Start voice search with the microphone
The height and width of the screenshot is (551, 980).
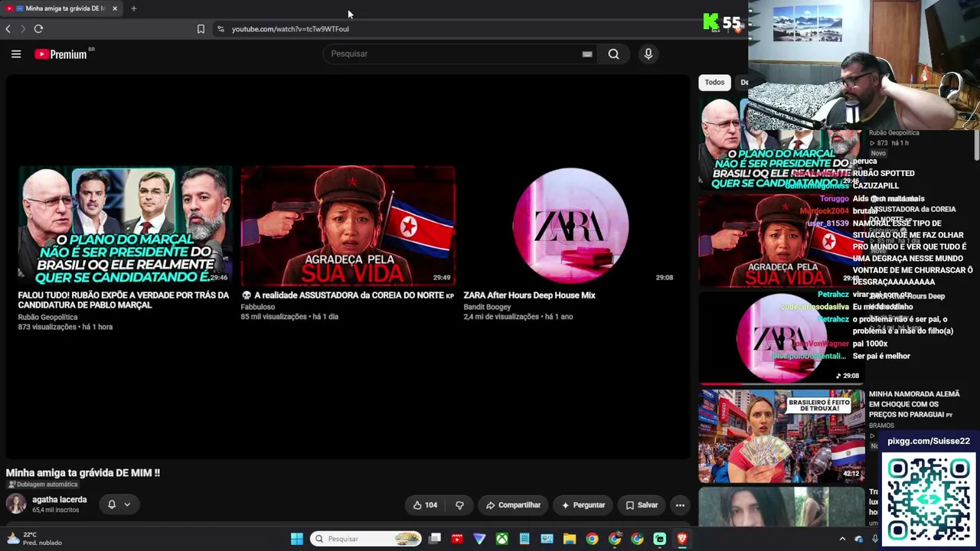pos(648,54)
